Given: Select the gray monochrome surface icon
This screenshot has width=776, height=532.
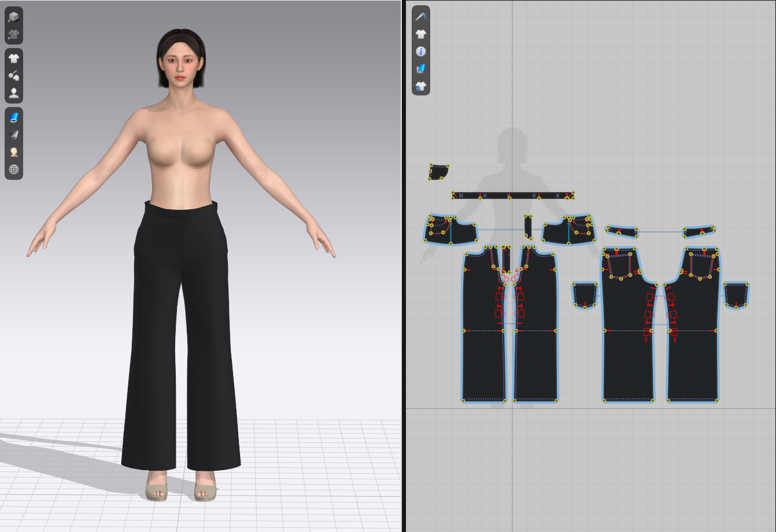Looking at the screenshot, I should pos(14,135).
